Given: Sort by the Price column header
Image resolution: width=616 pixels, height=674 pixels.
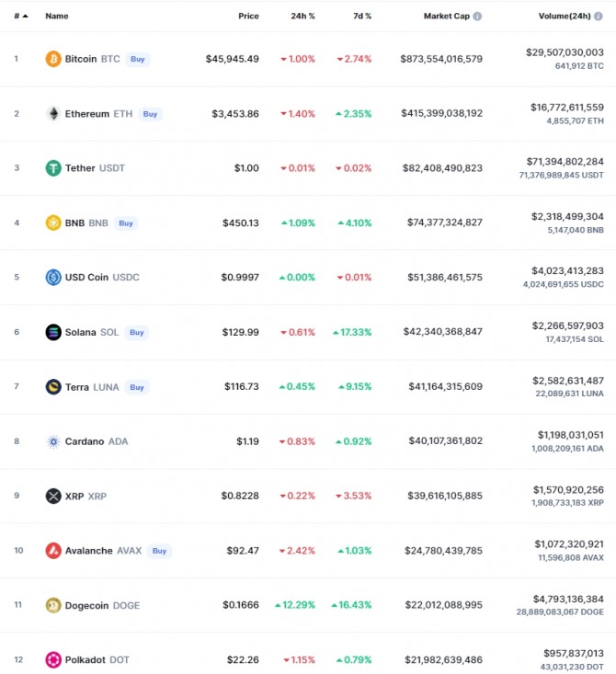Looking at the screenshot, I should pos(248,17).
